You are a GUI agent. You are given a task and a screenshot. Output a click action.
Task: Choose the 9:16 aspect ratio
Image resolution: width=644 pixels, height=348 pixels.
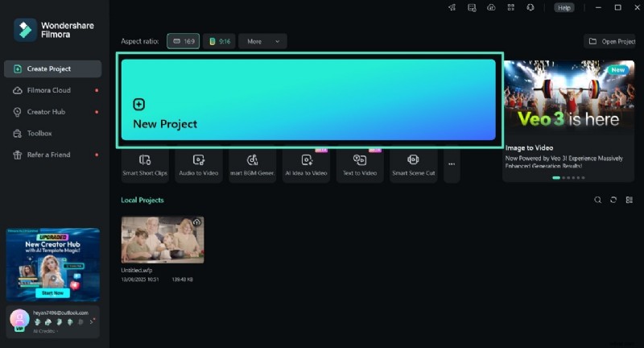(219, 41)
